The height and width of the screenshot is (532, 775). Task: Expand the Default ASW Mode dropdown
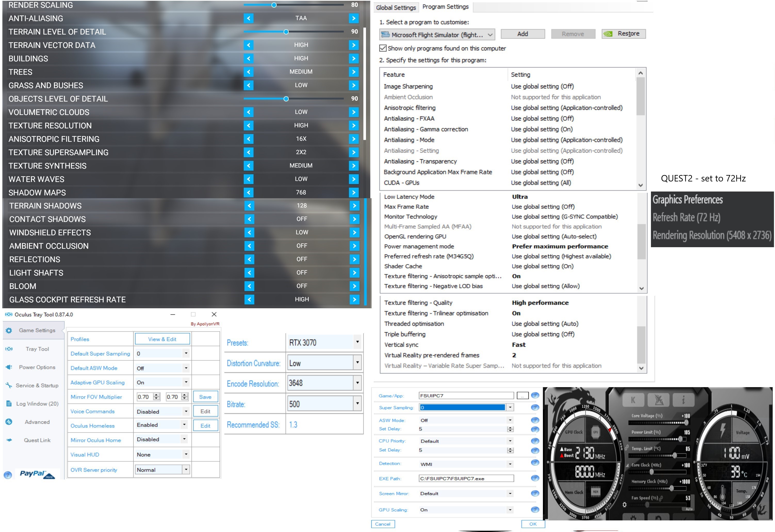[186, 368]
